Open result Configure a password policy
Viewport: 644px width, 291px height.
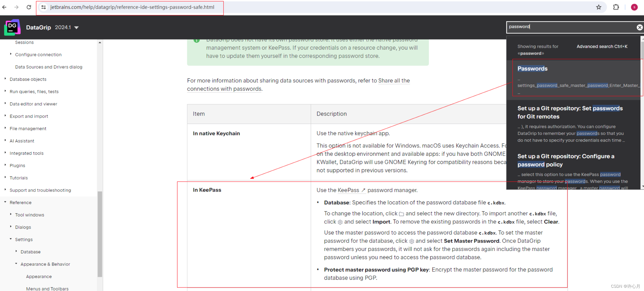pyautogui.click(x=566, y=160)
